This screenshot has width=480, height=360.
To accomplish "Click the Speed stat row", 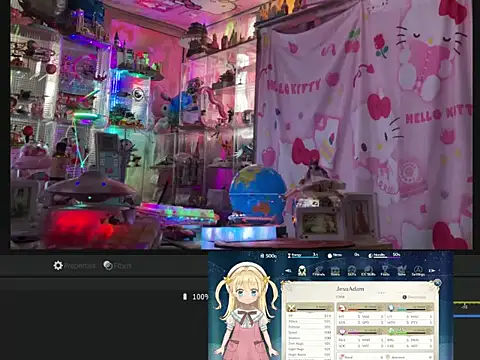I will (x=309, y=332).
